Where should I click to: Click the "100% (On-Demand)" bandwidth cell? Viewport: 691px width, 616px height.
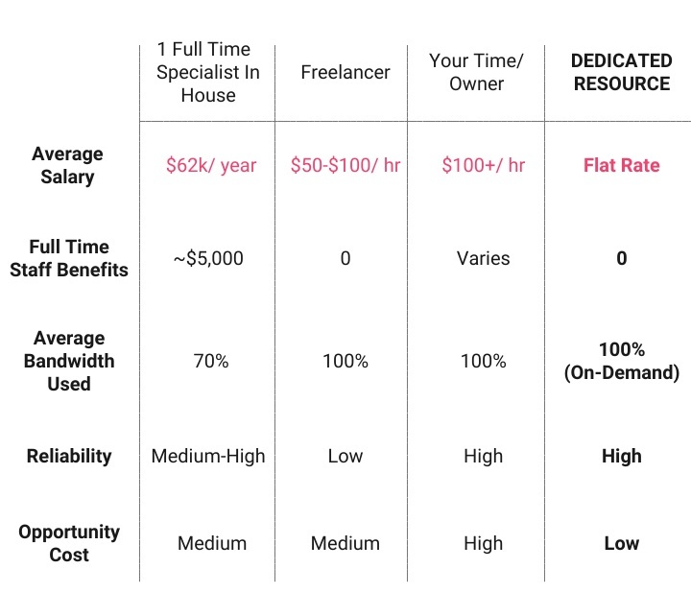point(621,361)
